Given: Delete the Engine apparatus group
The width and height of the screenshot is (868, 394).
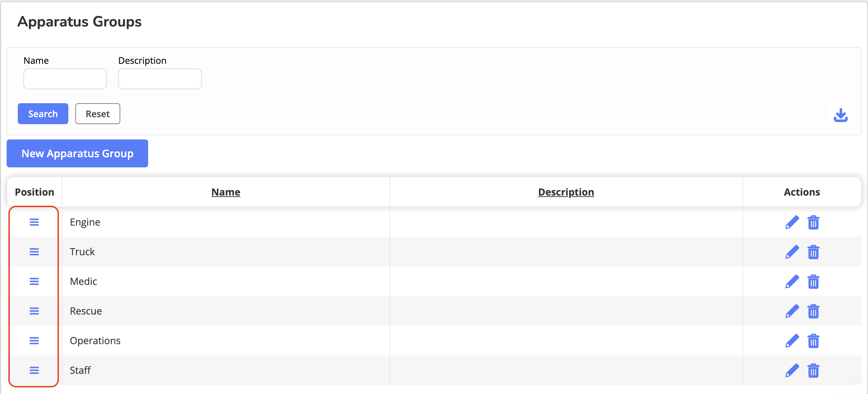Looking at the screenshot, I should pos(813,222).
